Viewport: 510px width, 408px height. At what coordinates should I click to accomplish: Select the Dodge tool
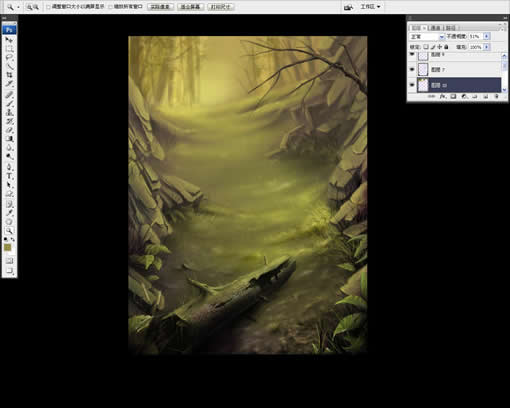point(9,156)
